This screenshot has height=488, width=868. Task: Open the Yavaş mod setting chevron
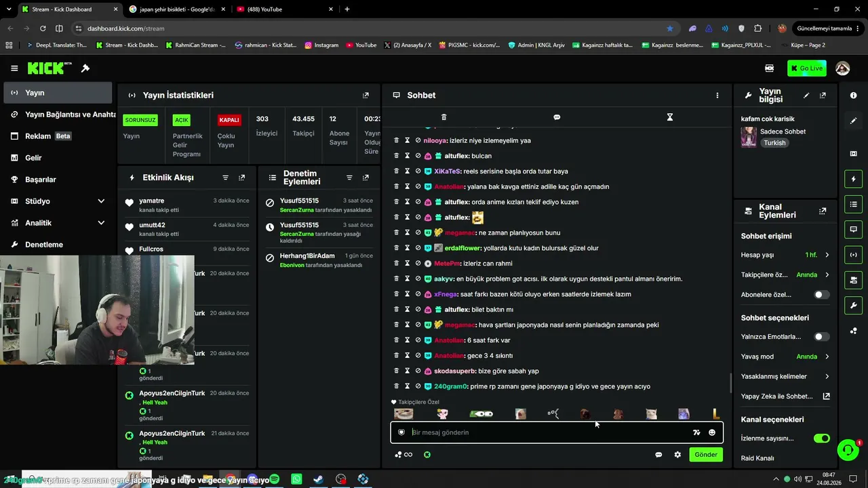827,357
